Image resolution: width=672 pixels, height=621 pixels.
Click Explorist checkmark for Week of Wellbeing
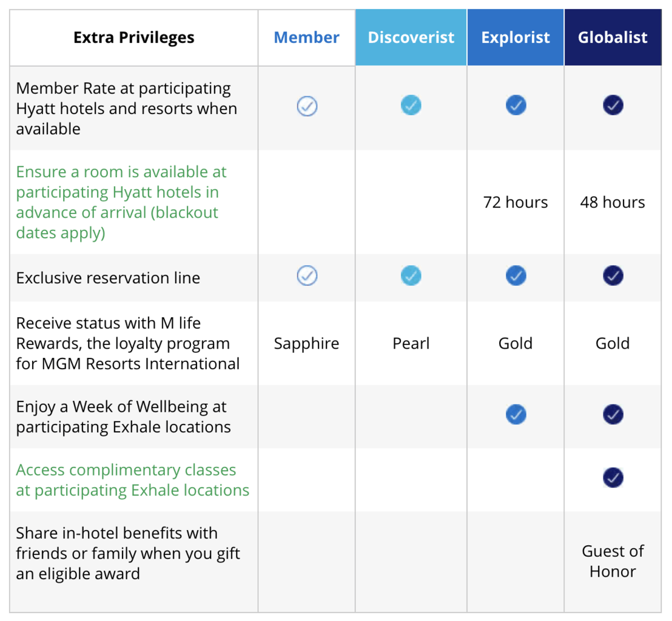pos(516,414)
